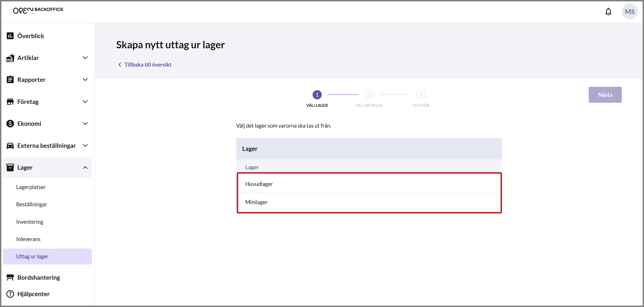Expand the Externa beställningar chevron

tap(85, 145)
